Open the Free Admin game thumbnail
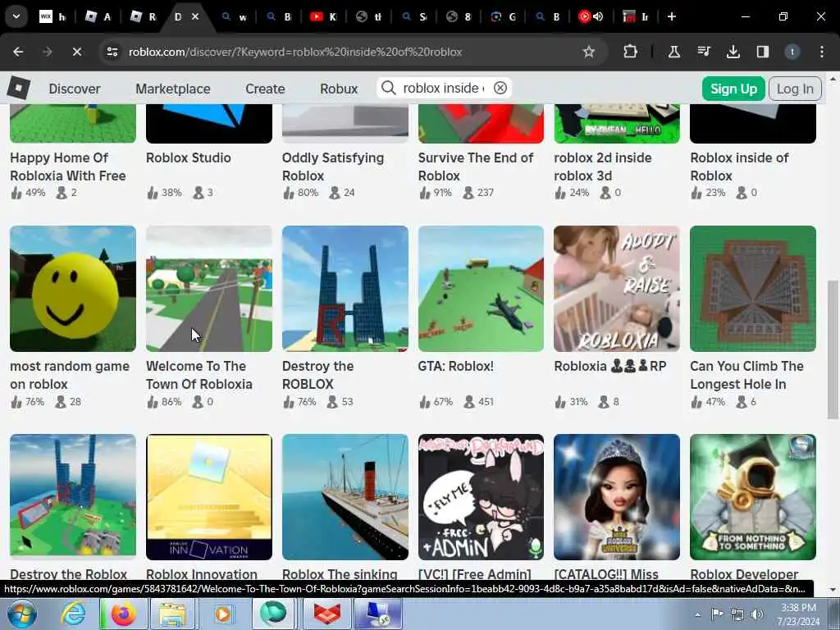 coord(481,496)
